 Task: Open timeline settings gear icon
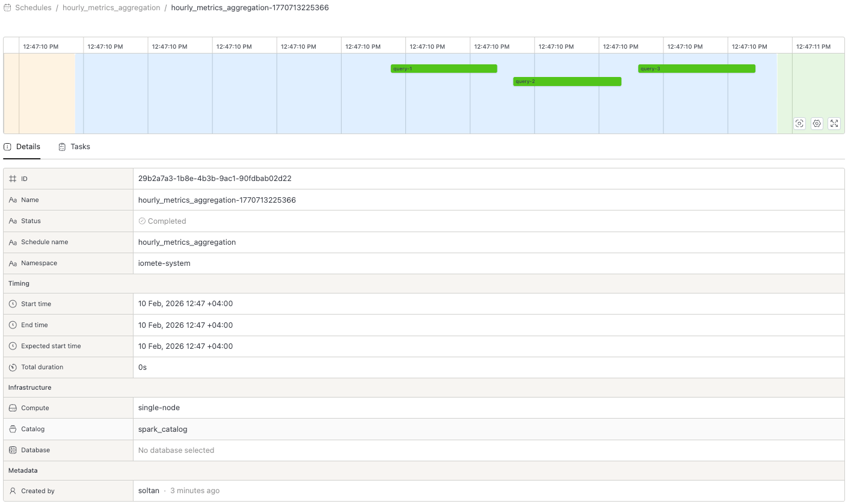point(817,123)
